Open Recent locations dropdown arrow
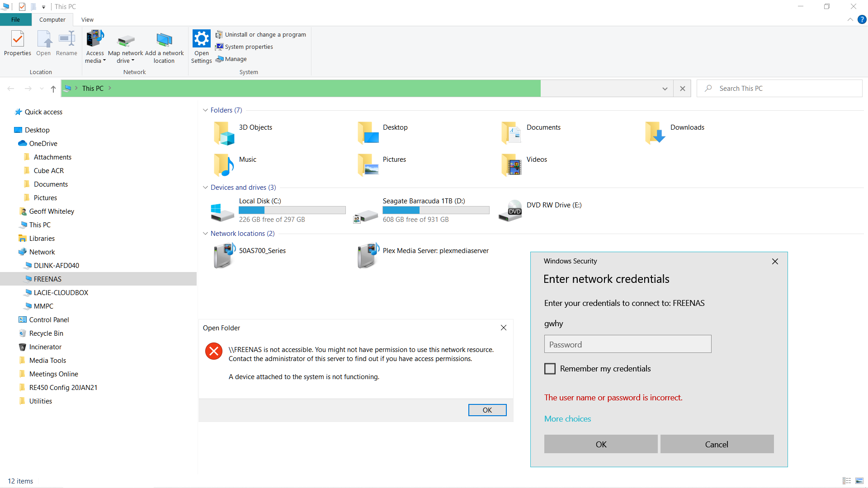 [42, 89]
